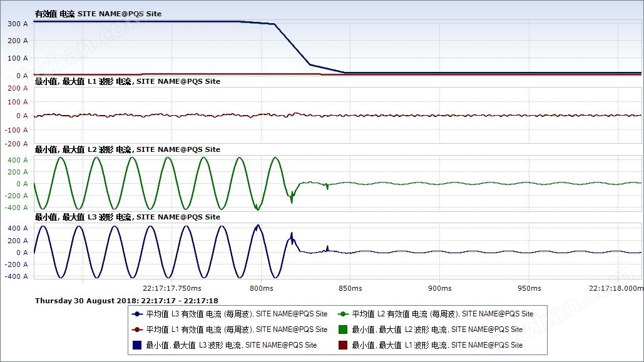The height and width of the screenshot is (362, 644).
Task: Click the legend text 最小值, 最大值 L3 波形 电流
Action: [231, 345]
